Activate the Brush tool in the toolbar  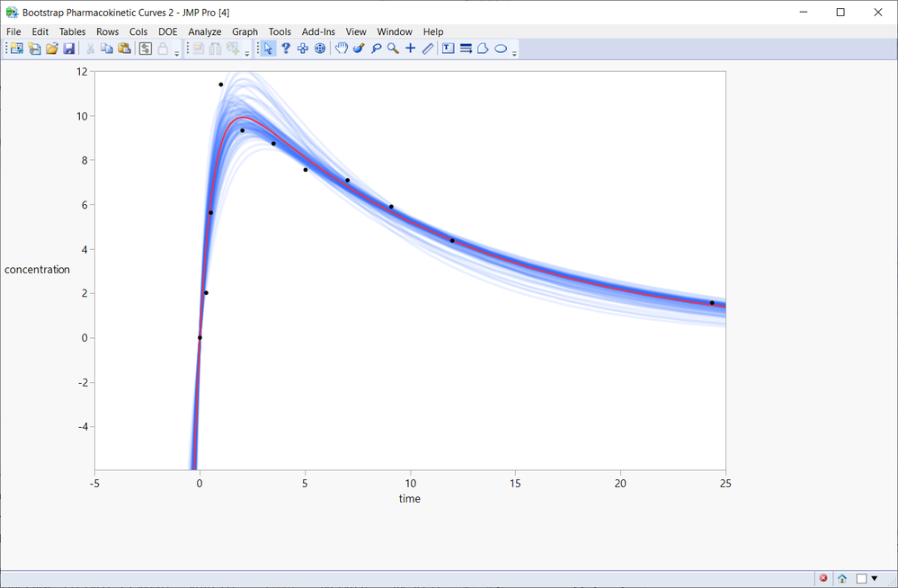pyautogui.click(x=359, y=48)
